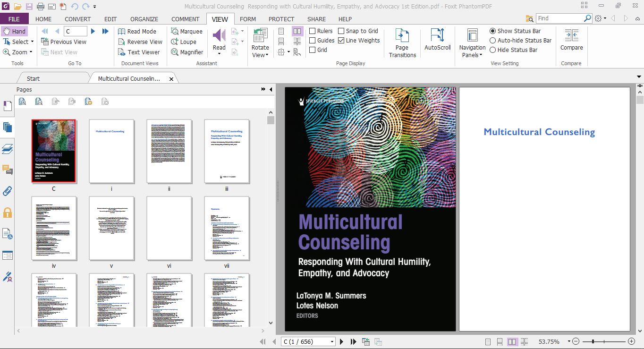Switch to the COMMENT ribbon tab
Viewport: 644px width, 349px height.
point(185,19)
